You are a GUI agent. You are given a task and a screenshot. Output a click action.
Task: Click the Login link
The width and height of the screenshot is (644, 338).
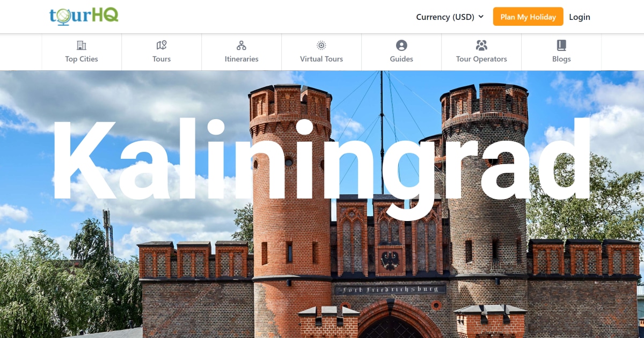click(580, 17)
